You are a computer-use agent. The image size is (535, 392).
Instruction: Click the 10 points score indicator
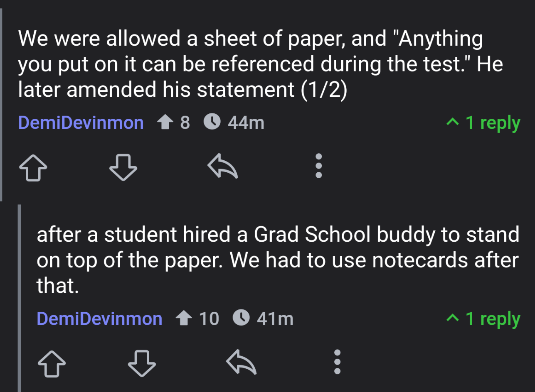197,318
